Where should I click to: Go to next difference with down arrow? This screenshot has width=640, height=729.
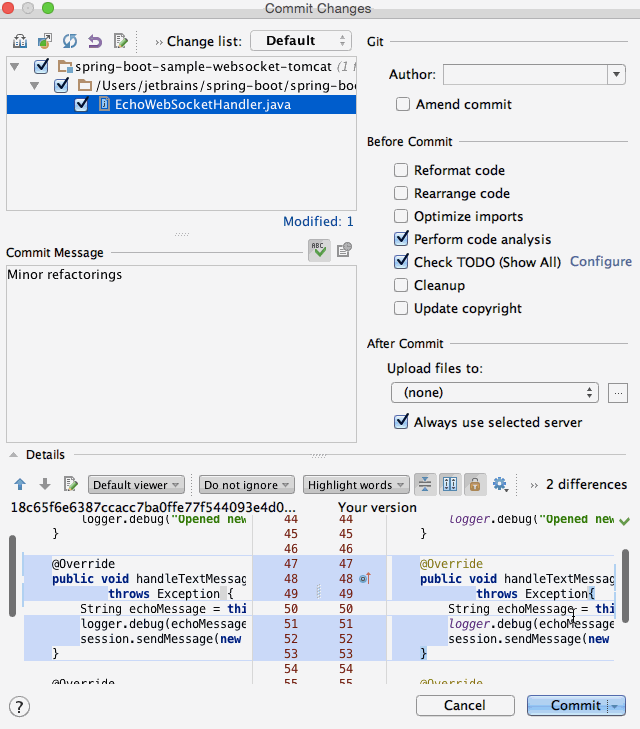point(45,484)
